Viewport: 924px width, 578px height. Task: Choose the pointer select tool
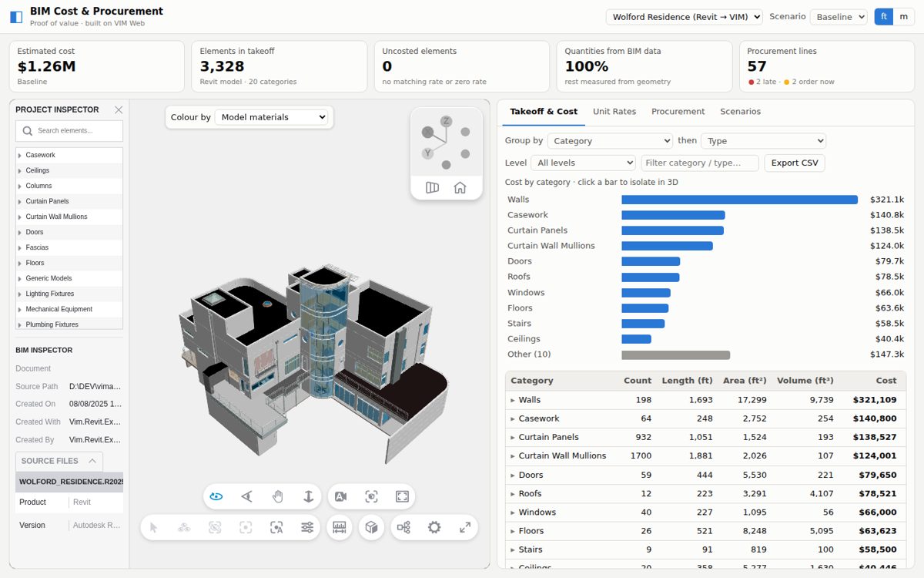pyautogui.click(x=153, y=527)
